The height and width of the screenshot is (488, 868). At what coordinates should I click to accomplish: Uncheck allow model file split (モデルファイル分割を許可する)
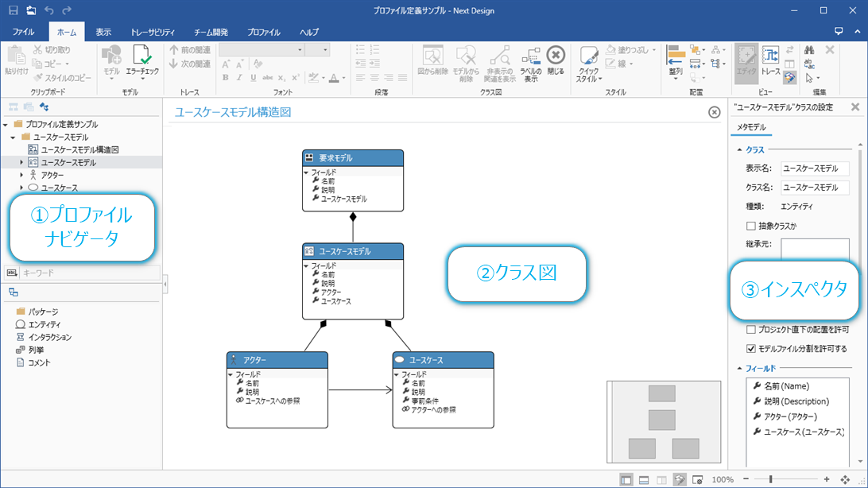pos(751,348)
